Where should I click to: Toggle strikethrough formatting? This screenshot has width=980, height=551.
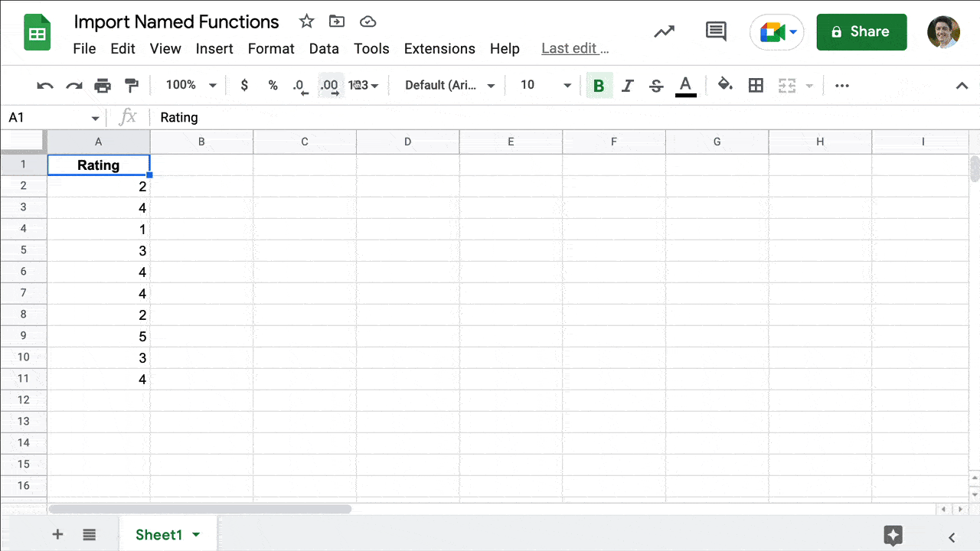656,85
